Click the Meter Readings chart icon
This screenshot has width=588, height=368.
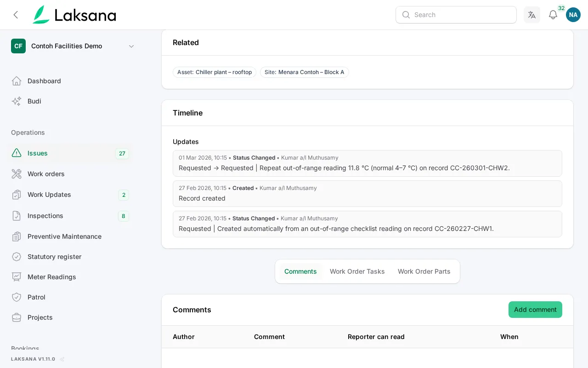point(17,277)
